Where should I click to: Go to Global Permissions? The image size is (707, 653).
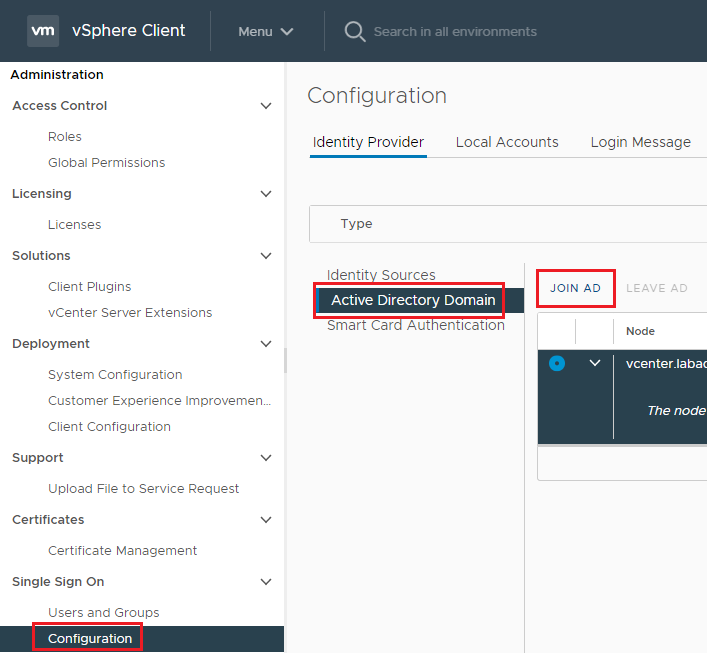pos(106,162)
